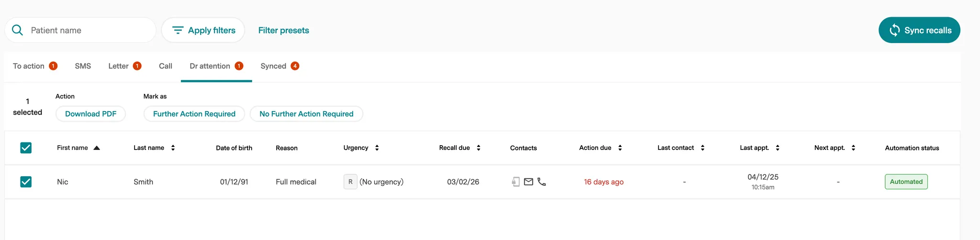Click the R urgency badge
The image size is (980, 240).
click(x=350, y=182)
